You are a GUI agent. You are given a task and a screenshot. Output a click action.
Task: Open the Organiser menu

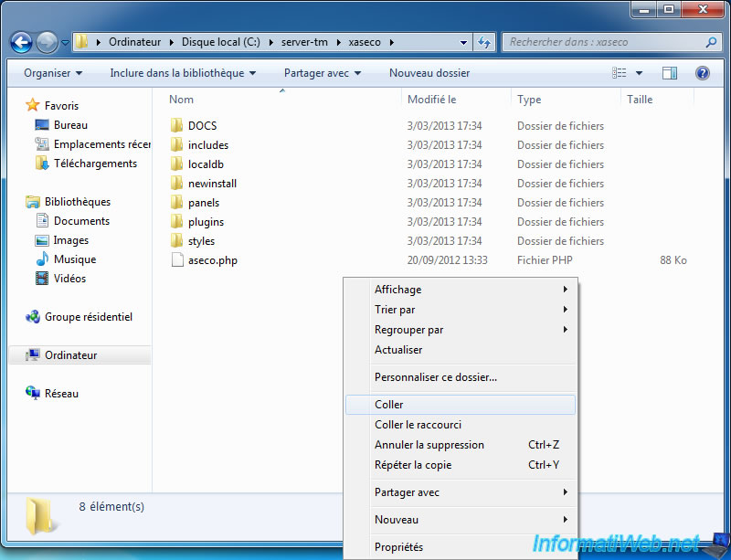point(53,73)
